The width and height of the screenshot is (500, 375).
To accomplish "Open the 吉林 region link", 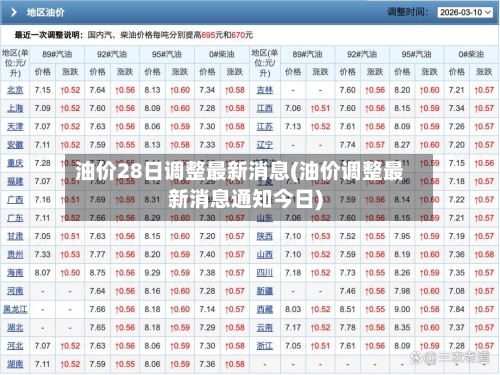I will [x=265, y=90].
